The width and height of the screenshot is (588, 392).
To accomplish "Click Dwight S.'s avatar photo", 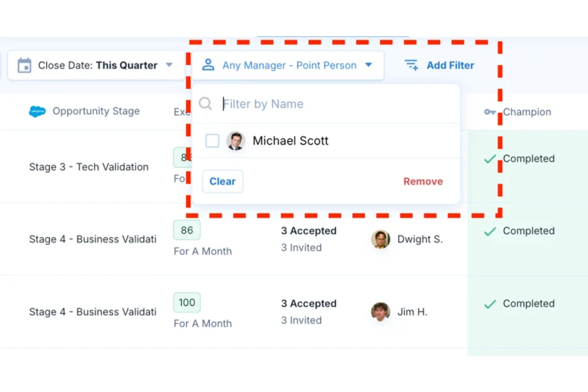I will [x=380, y=239].
